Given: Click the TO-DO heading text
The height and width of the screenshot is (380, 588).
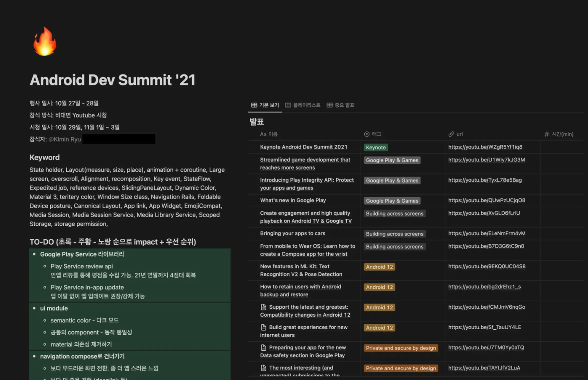Looking at the screenshot, I should point(113,242).
